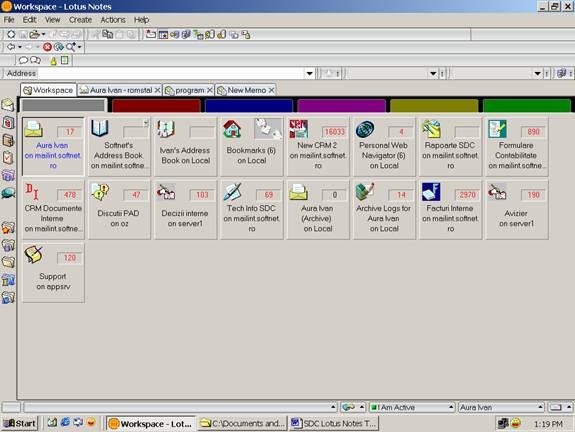Viewport: 575px width, 432px height.
Task: Click the Copy toolbar icon
Action: click(x=107, y=34)
